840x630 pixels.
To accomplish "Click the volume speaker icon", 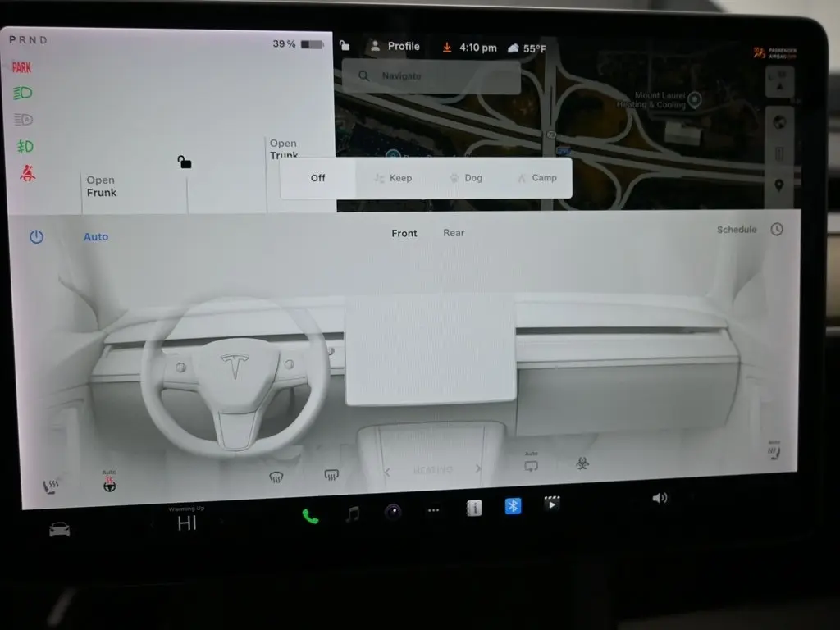I will click(x=660, y=498).
